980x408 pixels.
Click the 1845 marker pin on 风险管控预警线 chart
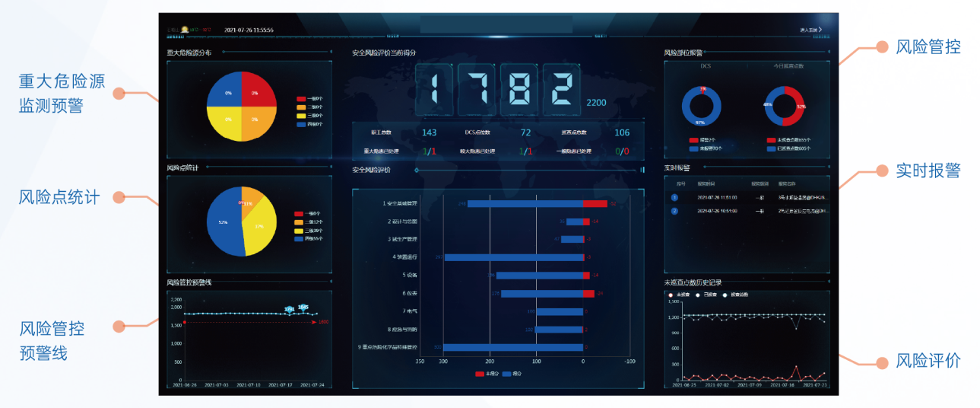click(303, 308)
